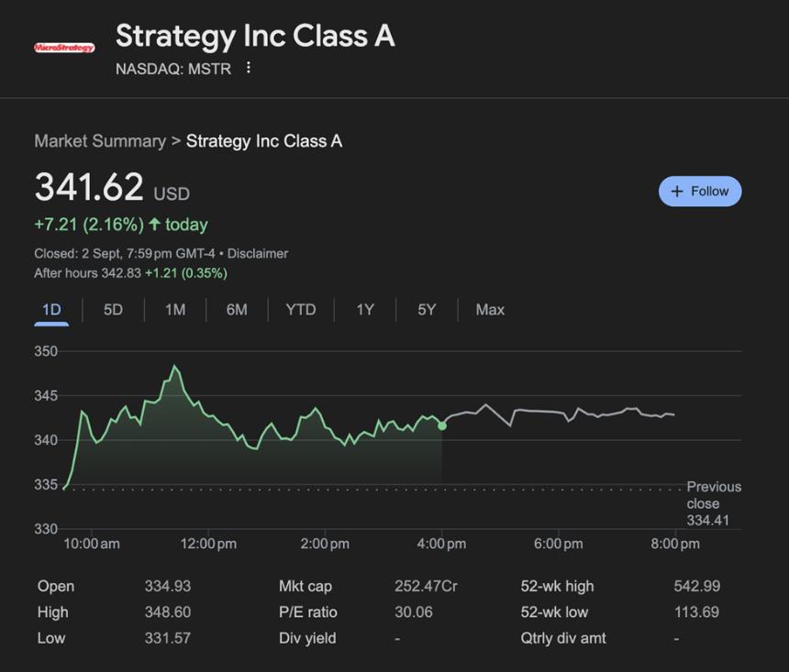
Task: Open the Market Summary page
Action: (x=101, y=141)
